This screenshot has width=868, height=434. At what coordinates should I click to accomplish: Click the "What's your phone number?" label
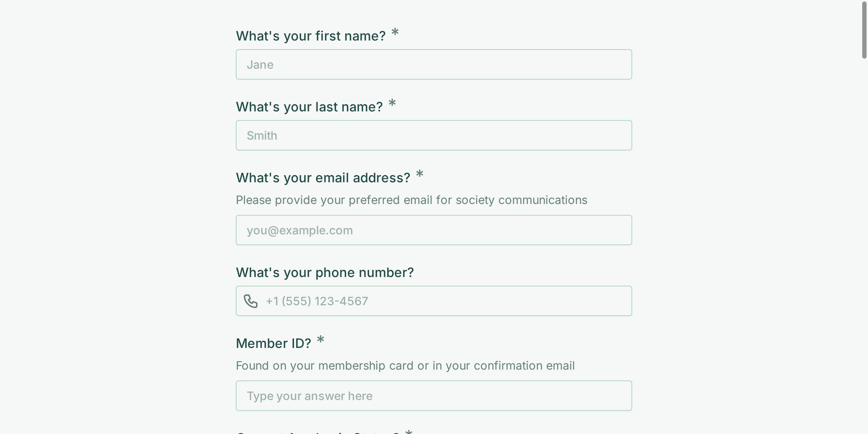coord(325,272)
